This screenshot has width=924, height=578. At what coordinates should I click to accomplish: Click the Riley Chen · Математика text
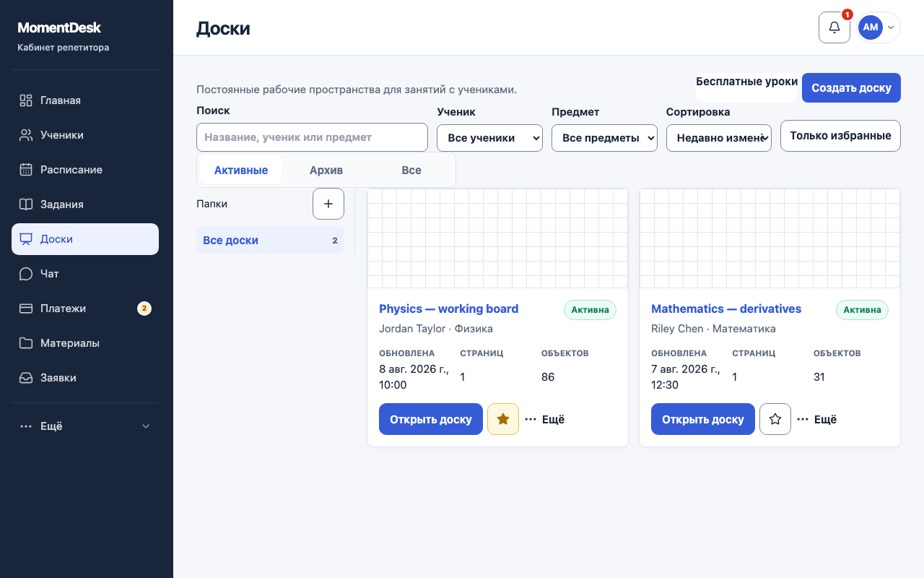(713, 329)
